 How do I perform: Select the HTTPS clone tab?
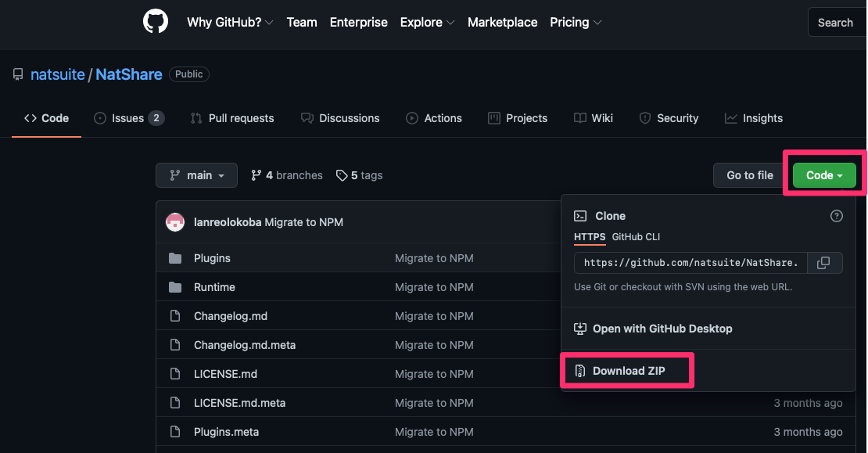pos(590,236)
